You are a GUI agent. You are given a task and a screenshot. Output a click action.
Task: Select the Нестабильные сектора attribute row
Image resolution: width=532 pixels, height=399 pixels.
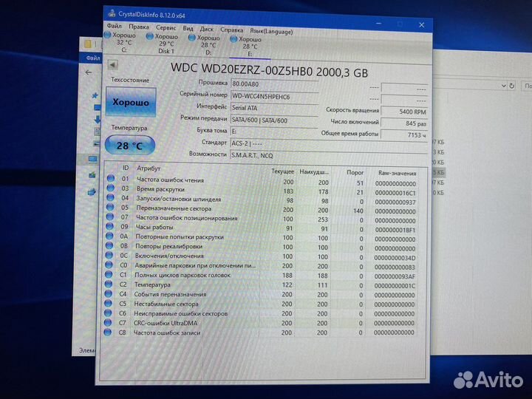pyautogui.click(x=259, y=304)
